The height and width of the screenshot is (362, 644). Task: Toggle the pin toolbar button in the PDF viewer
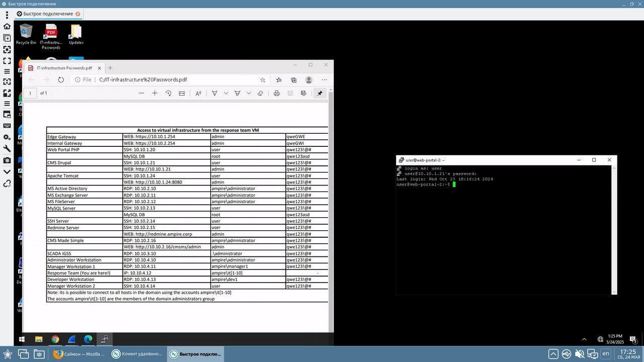coord(319,93)
